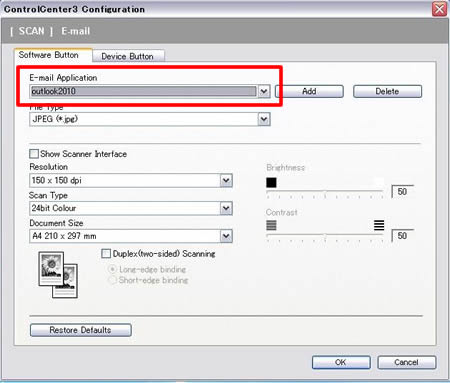This screenshot has height=383, width=450.
Task: Click the Add button
Action: point(309,91)
